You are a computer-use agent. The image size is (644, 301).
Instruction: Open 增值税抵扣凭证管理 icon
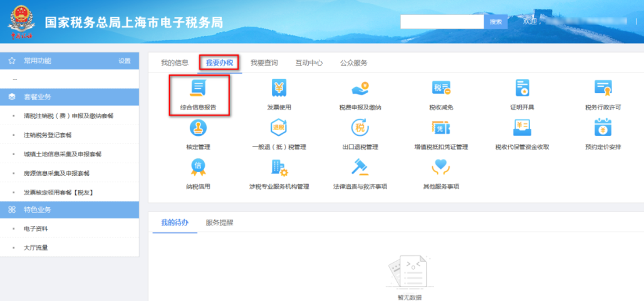(x=441, y=128)
